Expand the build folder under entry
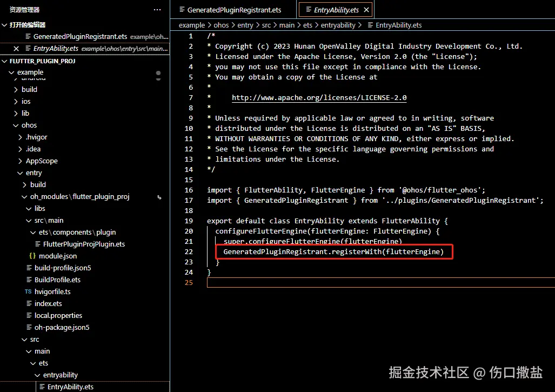Image resolution: width=555 pixels, height=392 pixels. pyautogui.click(x=24, y=185)
